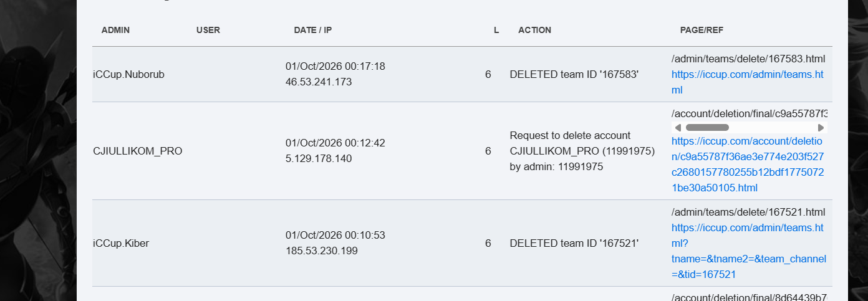
Task: Click the DATE / IP column header
Action: (x=314, y=30)
